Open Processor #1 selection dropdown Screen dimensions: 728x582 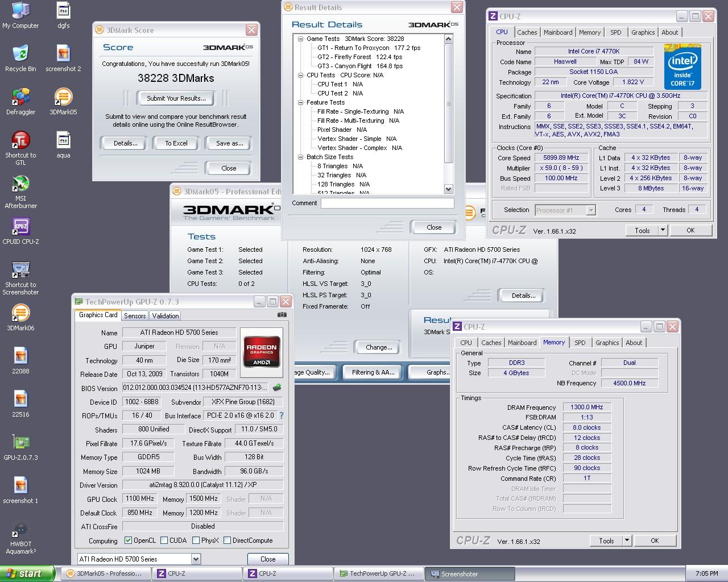[x=590, y=210]
